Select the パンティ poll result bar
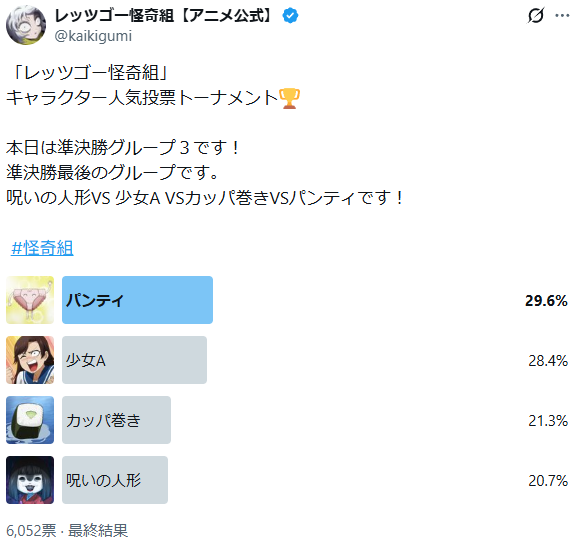Image resolution: width=588 pixels, height=542 pixels. (x=137, y=300)
